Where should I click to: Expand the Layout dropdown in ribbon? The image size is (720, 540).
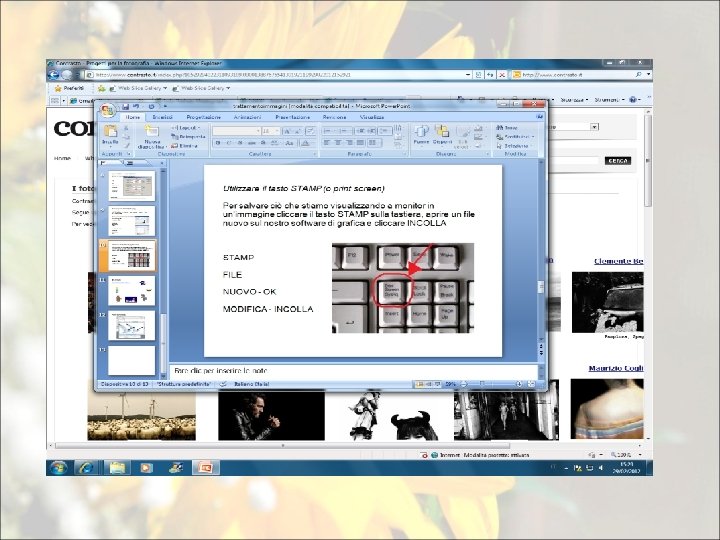186,128
